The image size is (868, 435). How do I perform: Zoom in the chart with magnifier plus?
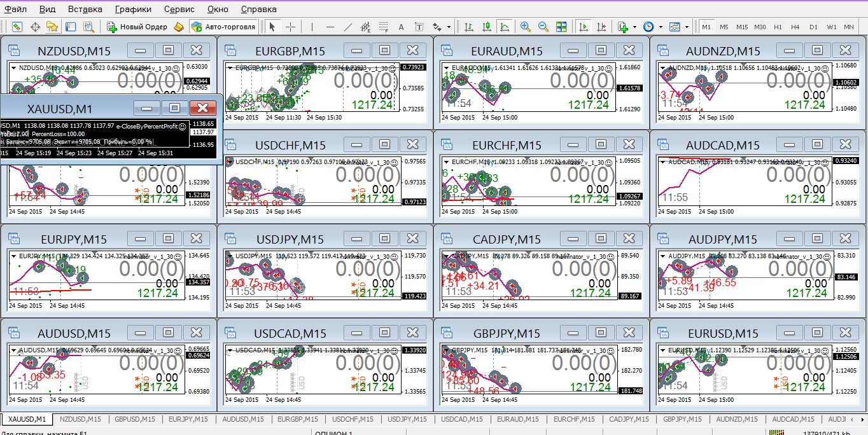pyautogui.click(x=526, y=27)
